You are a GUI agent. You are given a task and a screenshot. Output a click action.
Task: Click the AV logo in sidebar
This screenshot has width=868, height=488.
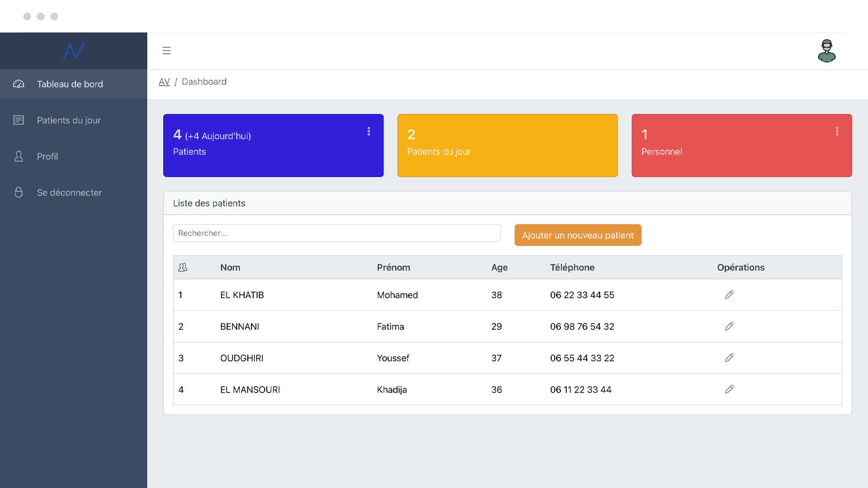74,50
